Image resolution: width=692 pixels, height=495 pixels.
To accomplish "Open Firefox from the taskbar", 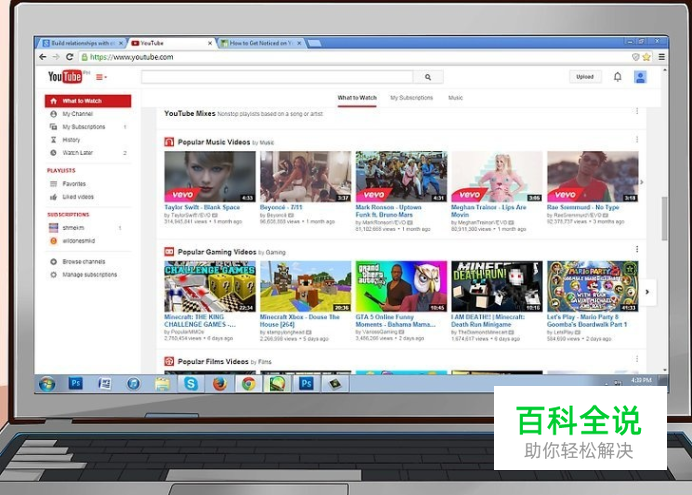I will point(220,384).
